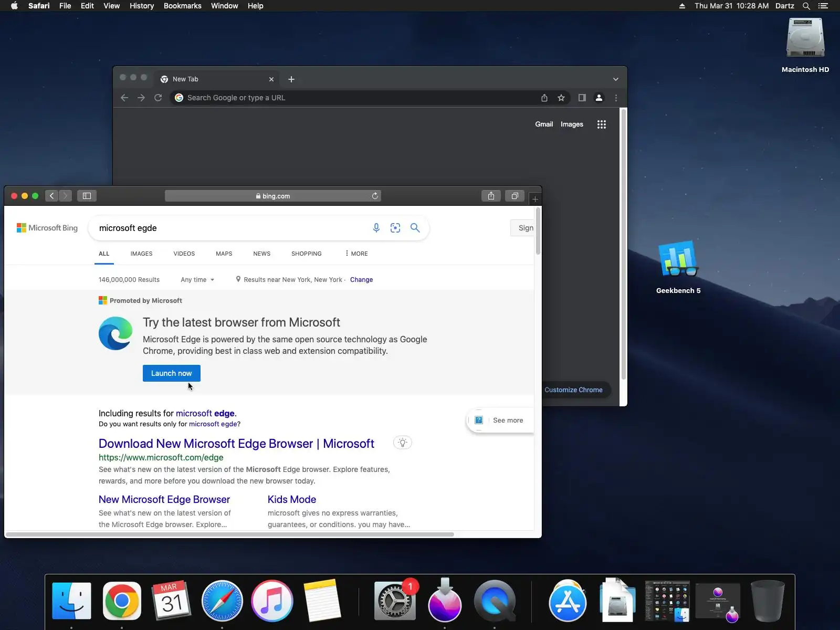Click Safari's horizontal scrollbar at bottom
Image resolution: width=840 pixels, height=630 pixels.
(x=230, y=534)
